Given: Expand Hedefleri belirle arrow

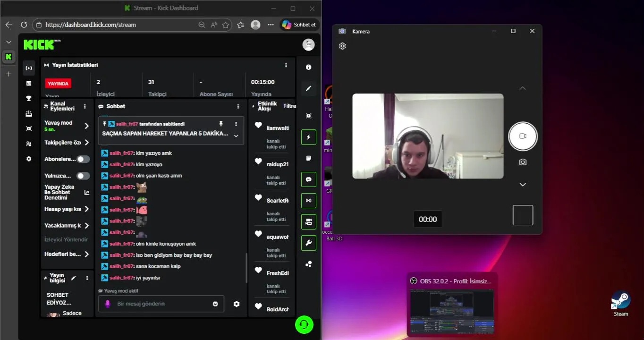Looking at the screenshot, I should click(x=86, y=254).
